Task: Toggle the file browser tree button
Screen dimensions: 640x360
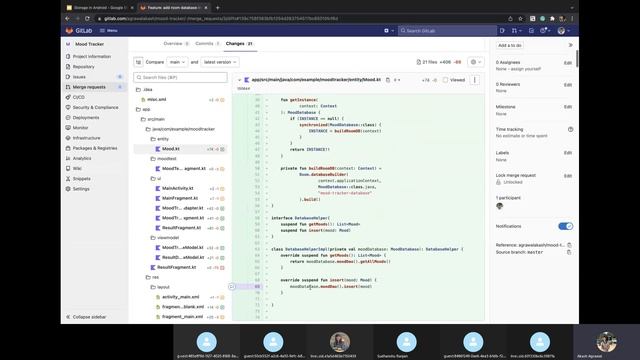Action: point(138,62)
